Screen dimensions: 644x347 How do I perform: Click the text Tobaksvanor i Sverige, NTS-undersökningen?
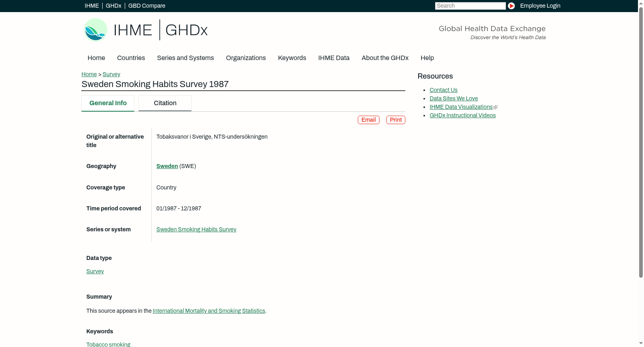(212, 137)
